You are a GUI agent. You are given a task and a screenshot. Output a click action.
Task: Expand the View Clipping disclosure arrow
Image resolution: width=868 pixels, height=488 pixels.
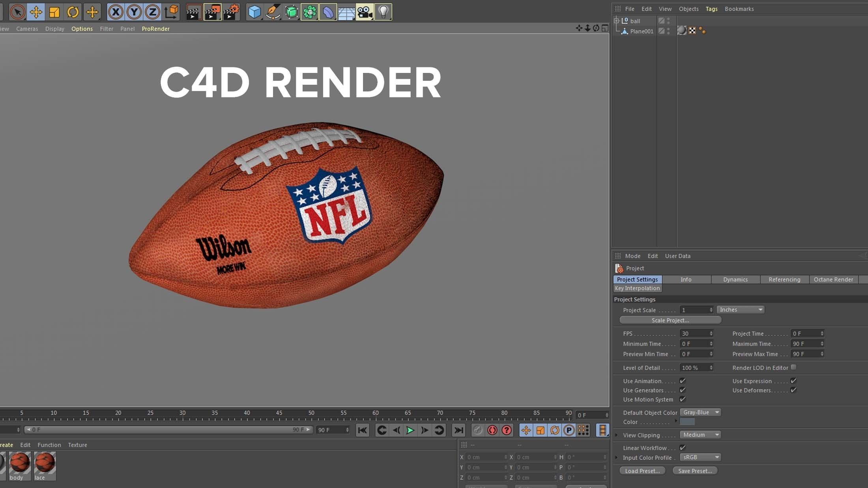tap(617, 435)
